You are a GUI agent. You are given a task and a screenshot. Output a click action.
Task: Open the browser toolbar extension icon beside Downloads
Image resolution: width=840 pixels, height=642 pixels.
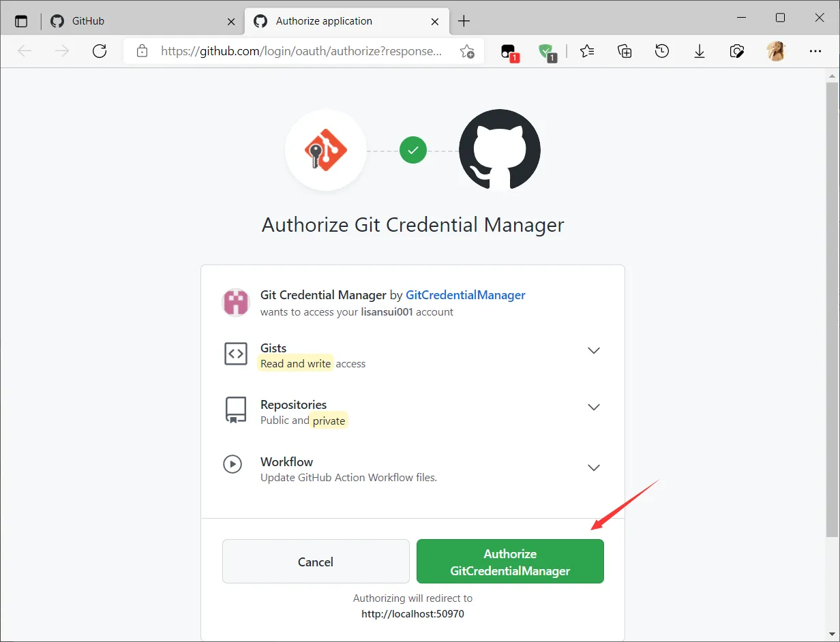click(x=737, y=51)
